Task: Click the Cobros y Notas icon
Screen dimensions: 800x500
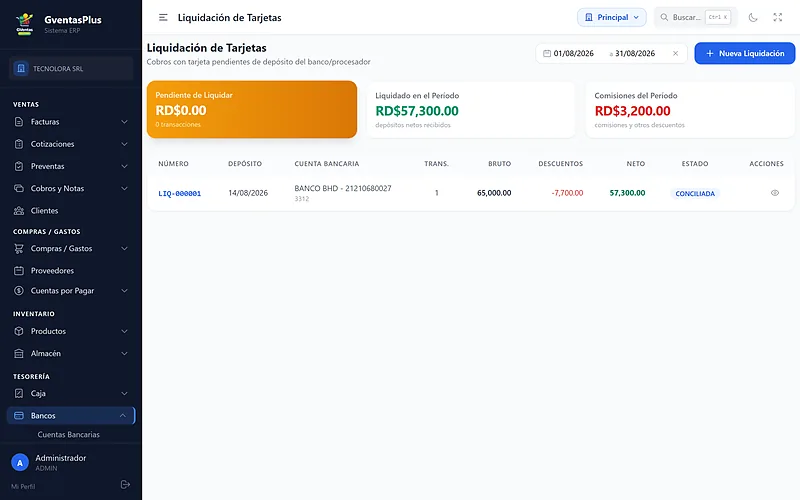Action: (19, 188)
